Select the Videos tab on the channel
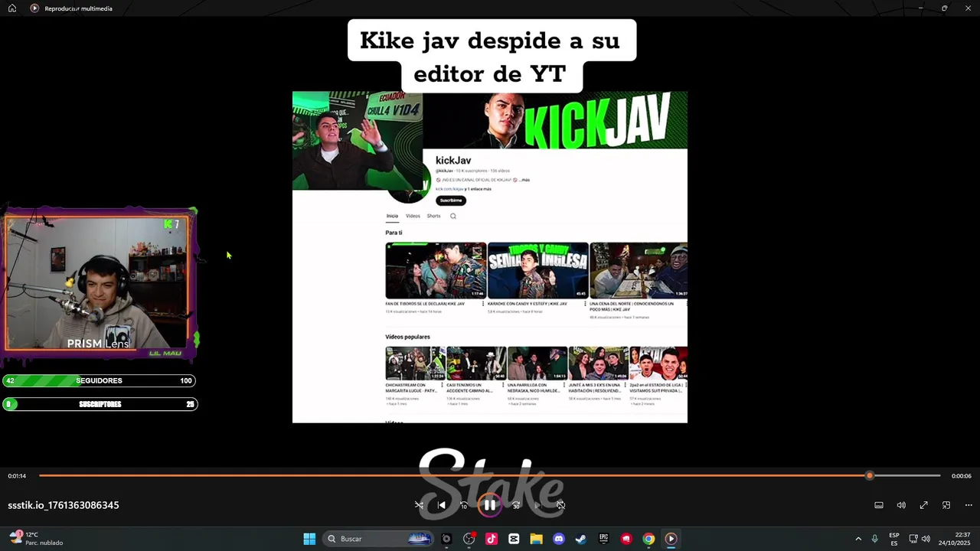 pyautogui.click(x=413, y=216)
